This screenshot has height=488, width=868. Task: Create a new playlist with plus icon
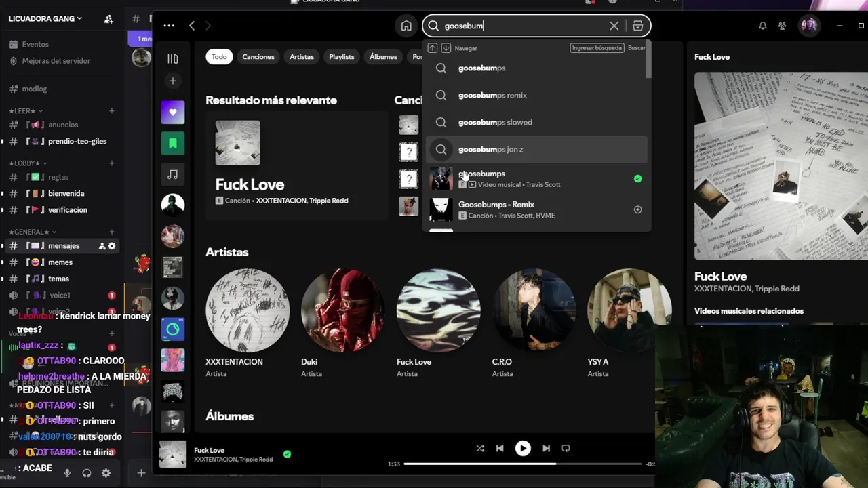coord(173,81)
